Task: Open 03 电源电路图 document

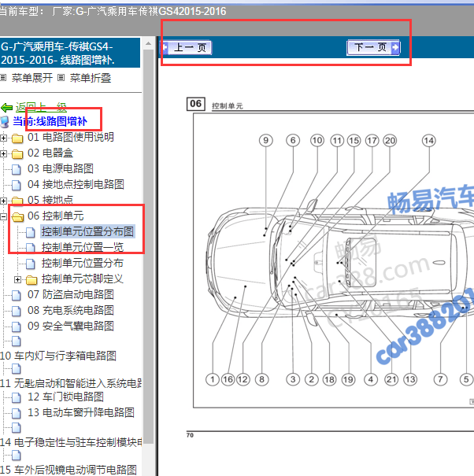Action: (x=61, y=169)
